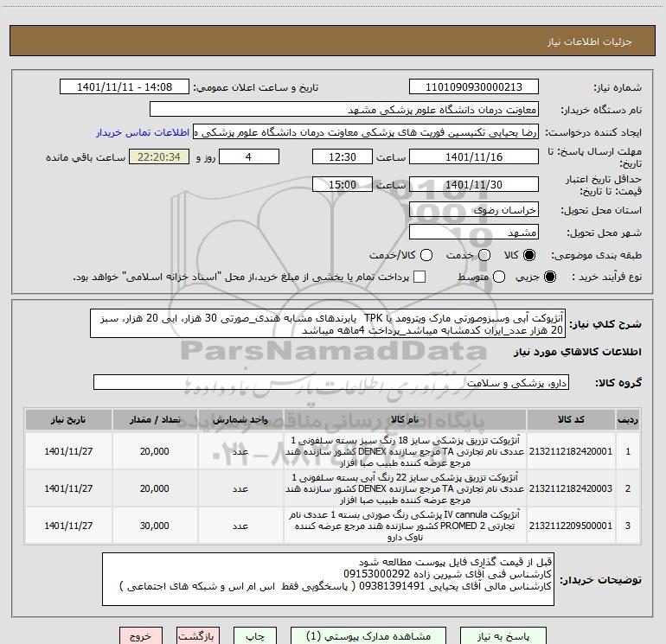Select product code 2132112182420001

coord(571,451)
